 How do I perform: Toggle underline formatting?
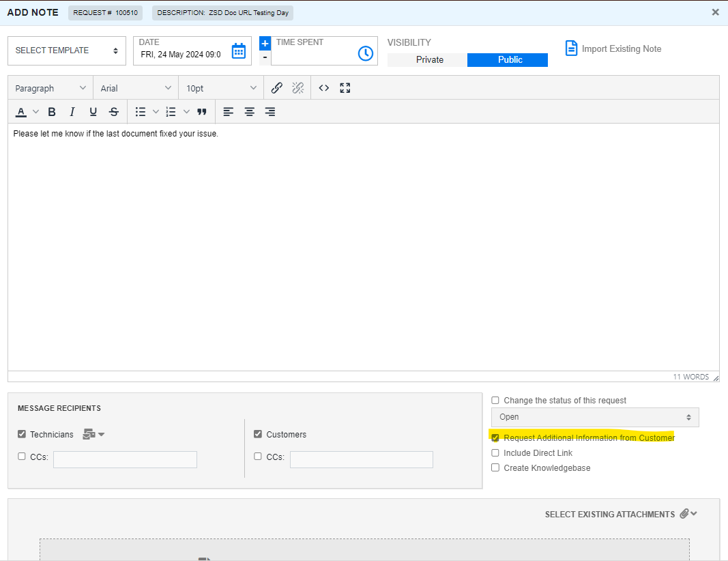(93, 112)
